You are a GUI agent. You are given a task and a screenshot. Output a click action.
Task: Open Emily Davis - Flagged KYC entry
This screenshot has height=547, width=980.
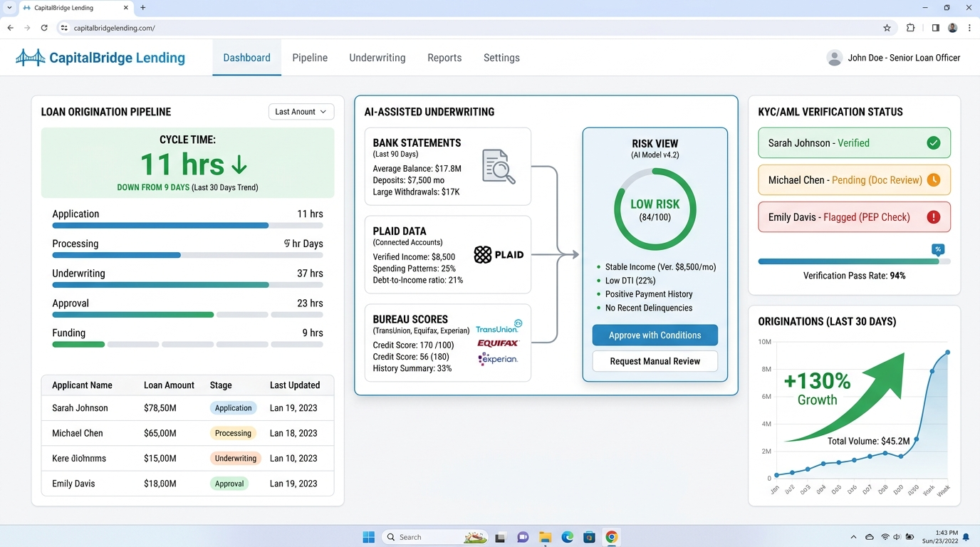coord(854,217)
